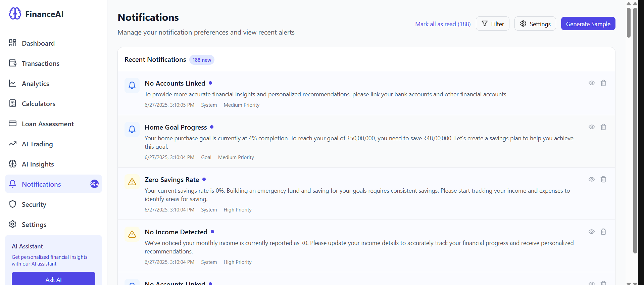This screenshot has width=644, height=285.
Task: Open Transactions from the sidebar
Action: pyautogui.click(x=53, y=63)
